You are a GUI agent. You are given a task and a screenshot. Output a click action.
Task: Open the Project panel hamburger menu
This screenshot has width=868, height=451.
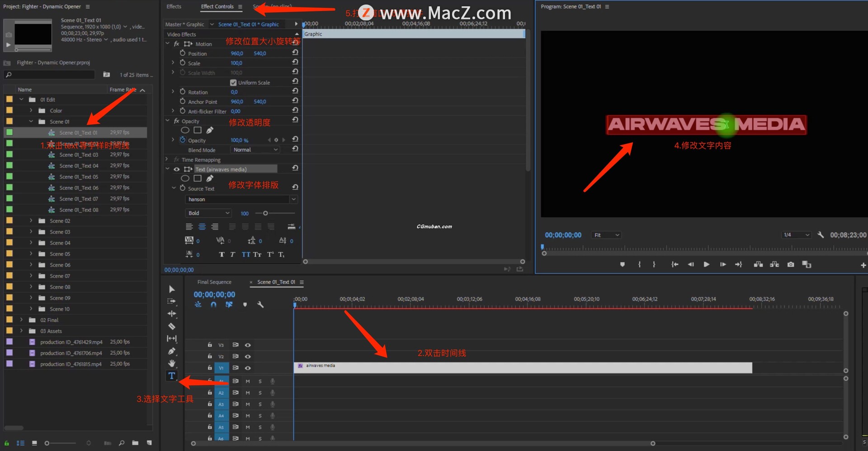coord(88,6)
